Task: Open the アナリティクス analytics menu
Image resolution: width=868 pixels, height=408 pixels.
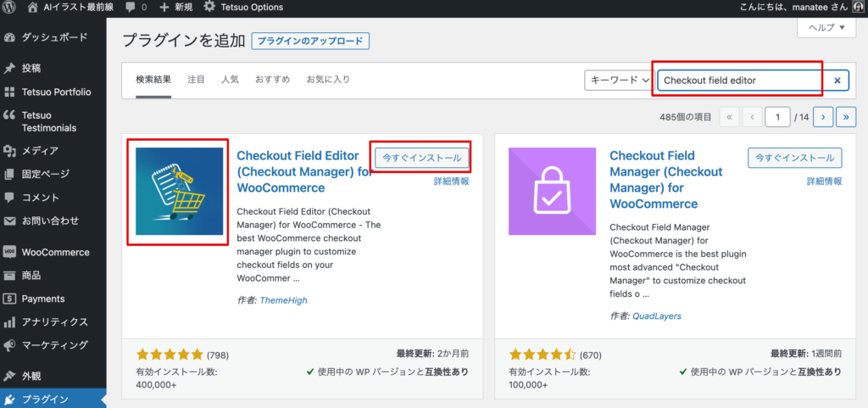Action: tap(54, 321)
